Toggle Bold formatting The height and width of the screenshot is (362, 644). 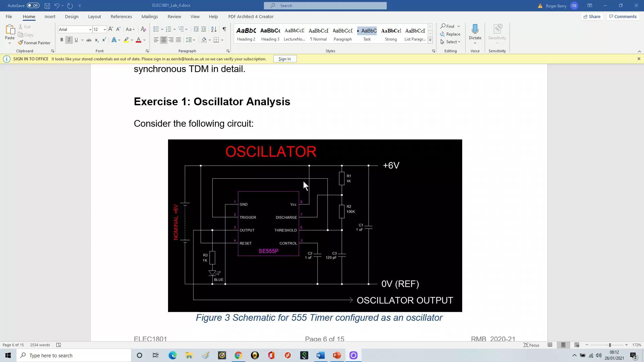coord(61,40)
